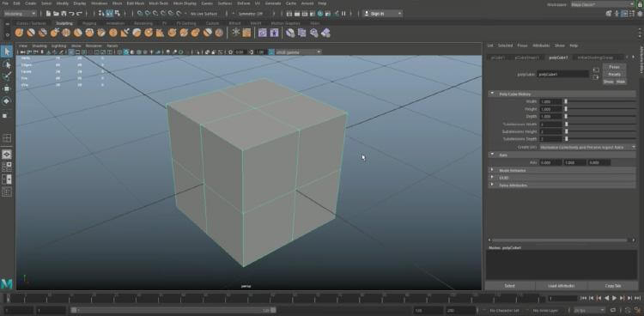Click the Snap to grids icon
The image size is (644, 316).
(141, 14)
